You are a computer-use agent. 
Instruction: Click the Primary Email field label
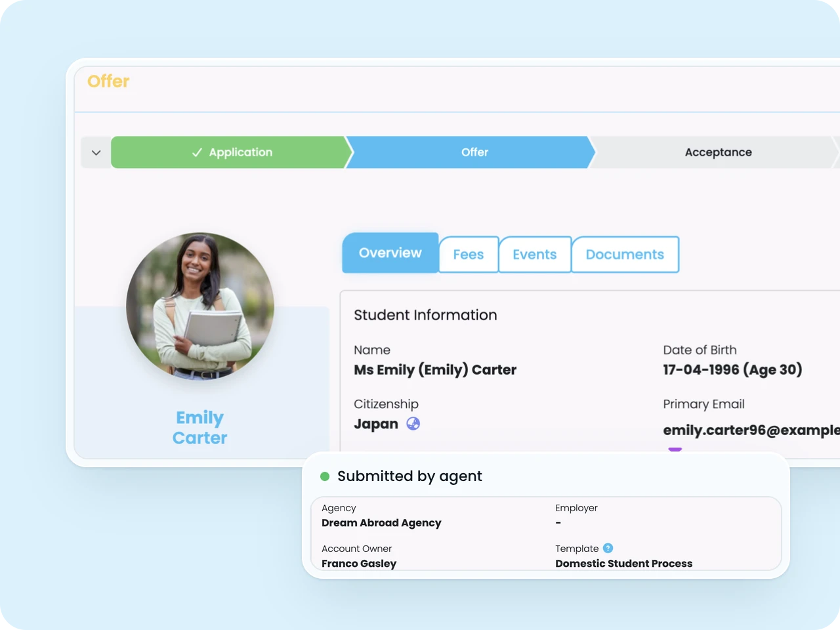703,404
